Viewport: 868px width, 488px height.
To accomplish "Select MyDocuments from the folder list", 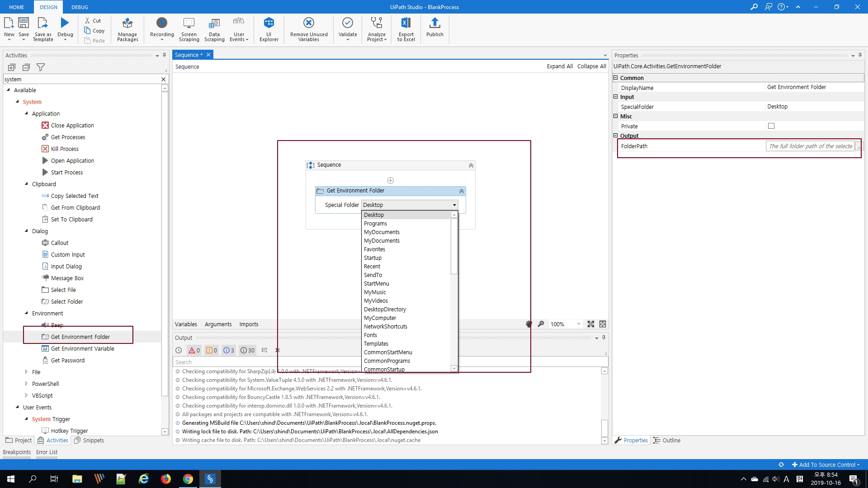I will click(x=382, y=232).
